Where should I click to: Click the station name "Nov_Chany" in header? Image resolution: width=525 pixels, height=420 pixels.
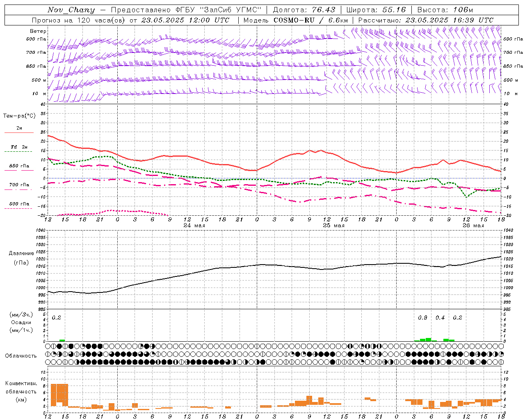[71, 10]
